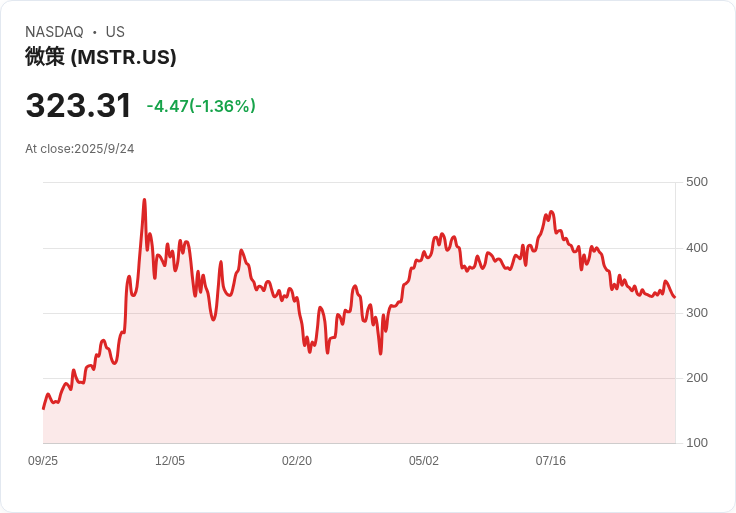Viewport: 736px width, 513px height.
Task: Select the 09/25 date on x-axis
Action: pyautogui.click(x=43, y=461)
